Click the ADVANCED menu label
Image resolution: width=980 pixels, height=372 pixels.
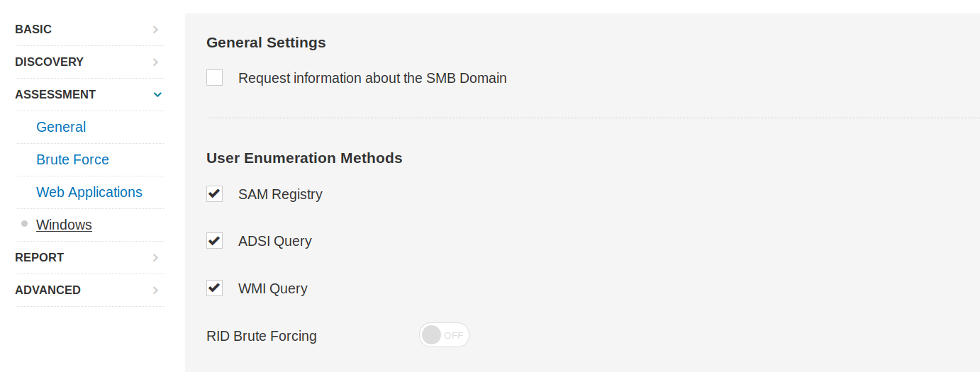coord(48,291)
